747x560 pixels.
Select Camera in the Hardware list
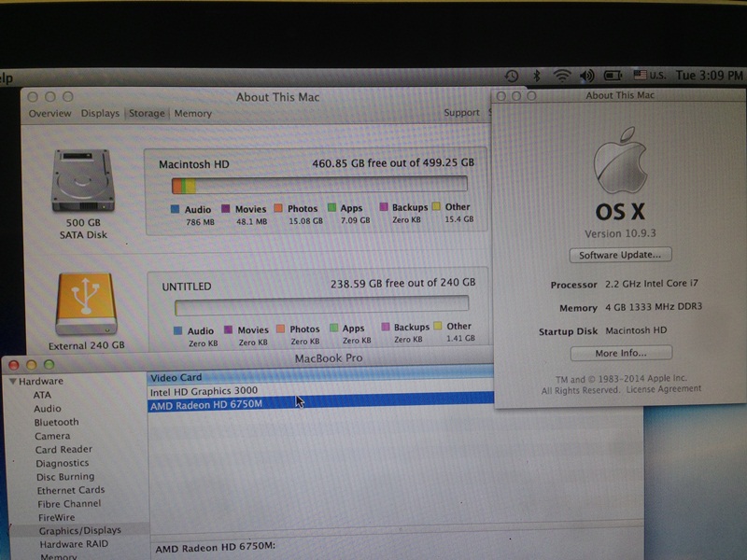click(52, 436)
